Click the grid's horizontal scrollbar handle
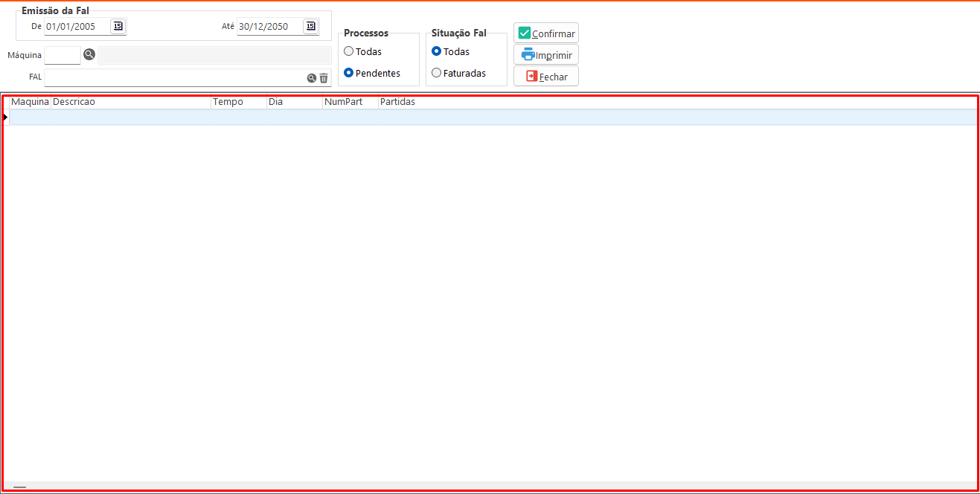This screenshot has width=980, height=494. tap(19, 487)
